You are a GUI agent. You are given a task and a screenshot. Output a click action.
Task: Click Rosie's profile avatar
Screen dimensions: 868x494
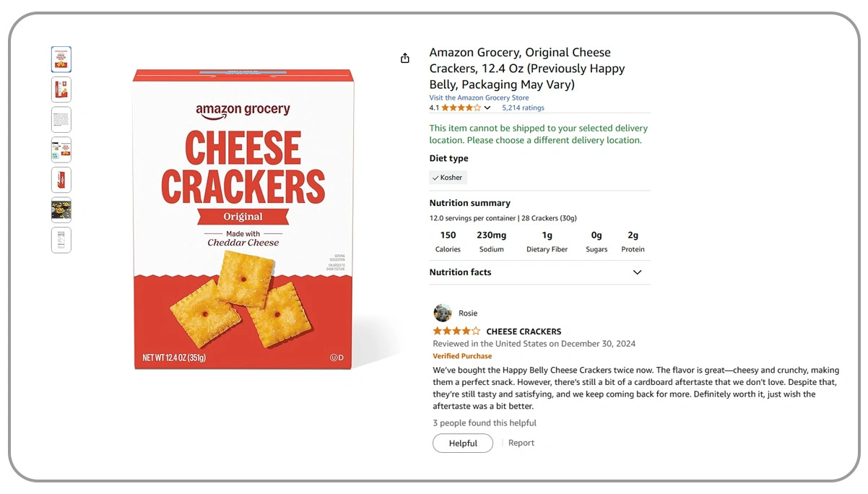click(x=441, y=312)
